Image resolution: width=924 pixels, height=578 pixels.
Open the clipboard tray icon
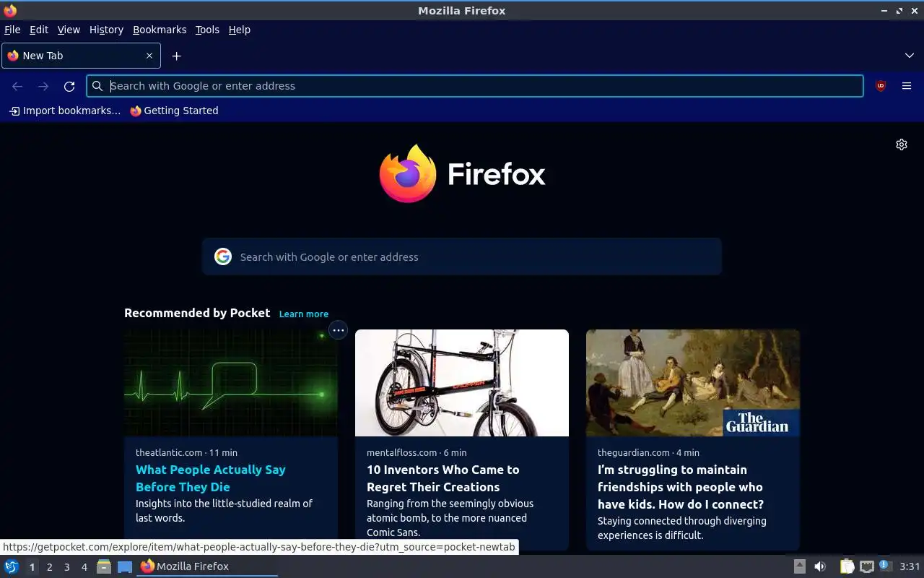847,566
